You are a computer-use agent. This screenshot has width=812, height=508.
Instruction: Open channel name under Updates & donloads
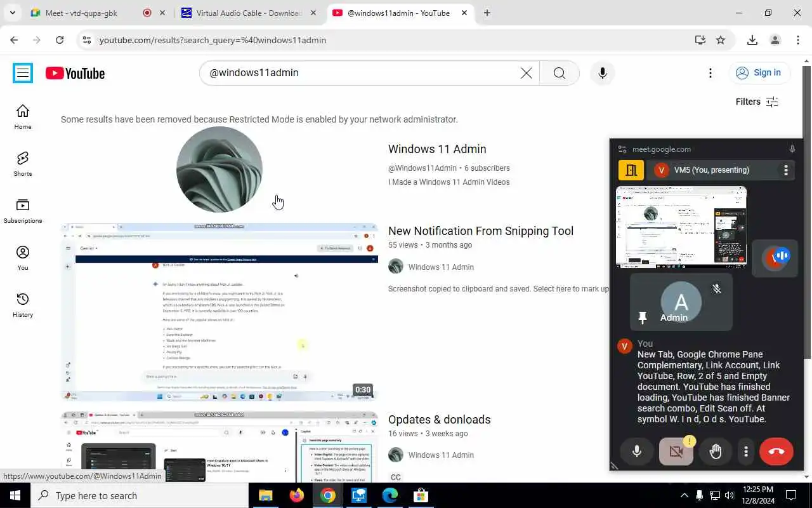pos(441,455)
